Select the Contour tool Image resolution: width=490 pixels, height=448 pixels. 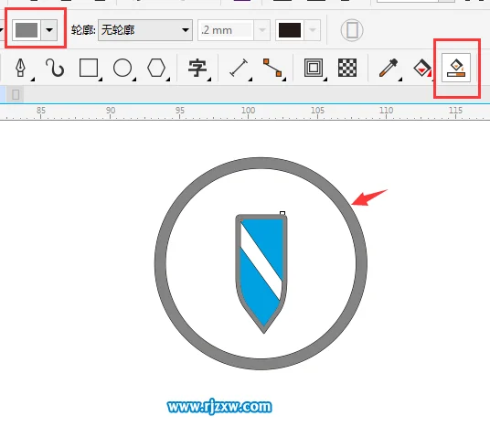click(314, 68)
